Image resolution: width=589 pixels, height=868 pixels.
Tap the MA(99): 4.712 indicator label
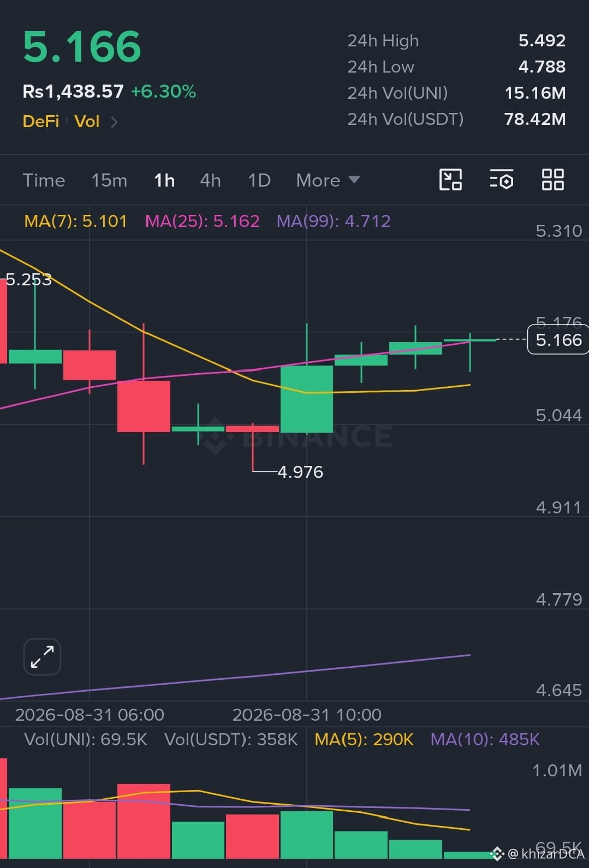tap(334, 221)
